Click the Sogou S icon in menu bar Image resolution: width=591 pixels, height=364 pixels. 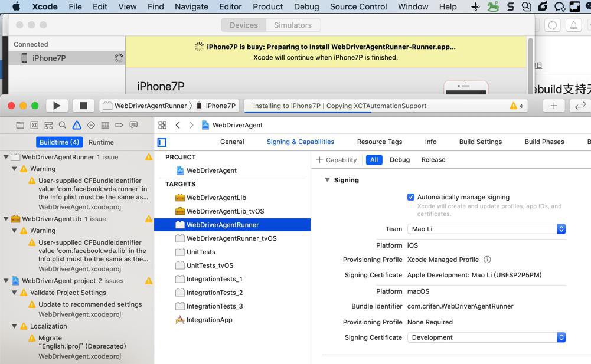point(510,6)
